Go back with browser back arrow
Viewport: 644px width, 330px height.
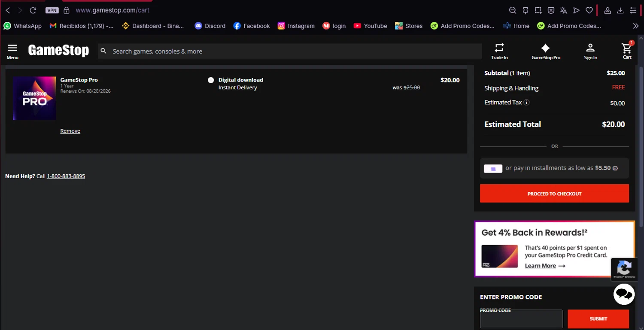pos(8,10)
